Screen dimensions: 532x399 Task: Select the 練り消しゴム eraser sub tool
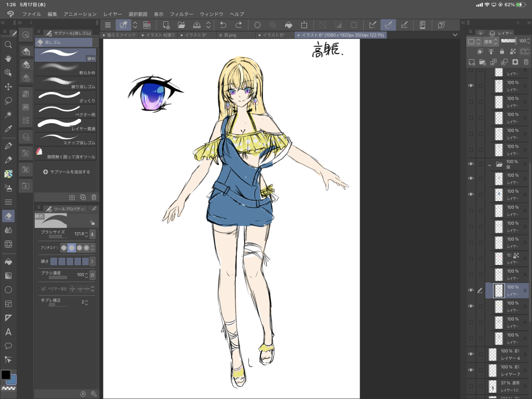65,82
